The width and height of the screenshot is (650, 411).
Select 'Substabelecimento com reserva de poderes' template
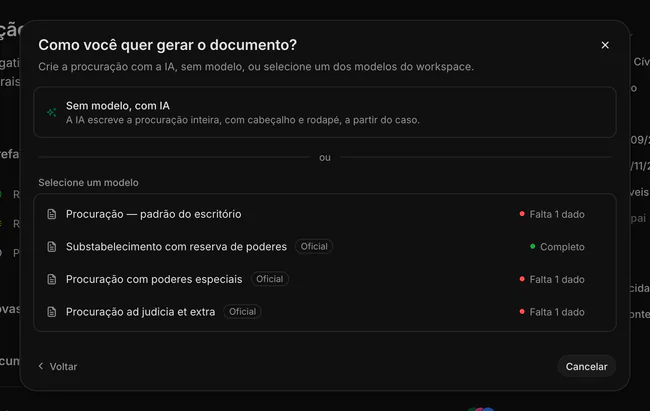325,247
